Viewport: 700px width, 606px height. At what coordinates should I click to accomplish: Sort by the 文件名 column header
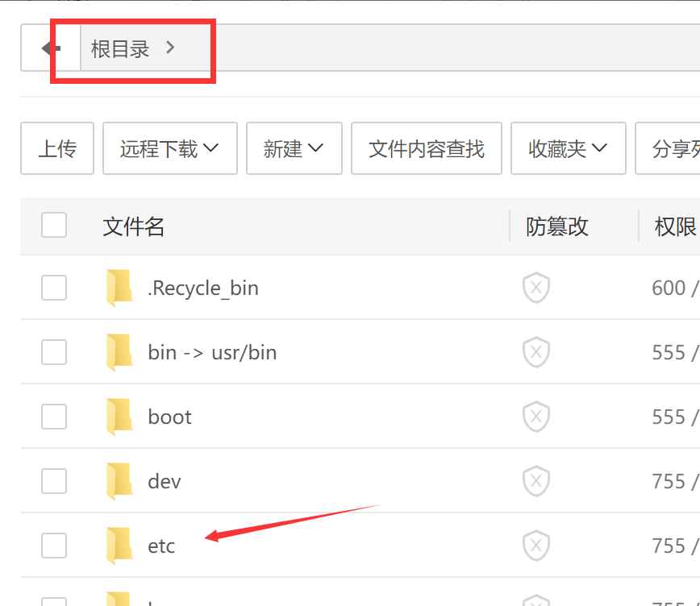(133, 226)
